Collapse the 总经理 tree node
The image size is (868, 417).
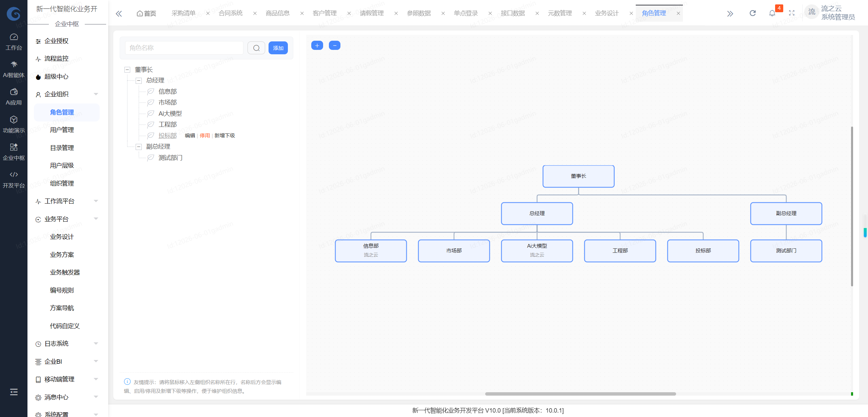click(x=139, y=81)
